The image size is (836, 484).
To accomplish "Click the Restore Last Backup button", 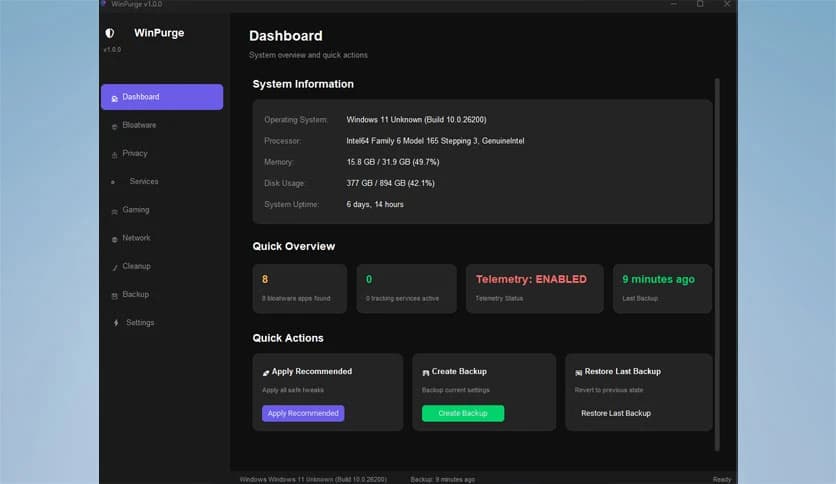I will (616, 413).
